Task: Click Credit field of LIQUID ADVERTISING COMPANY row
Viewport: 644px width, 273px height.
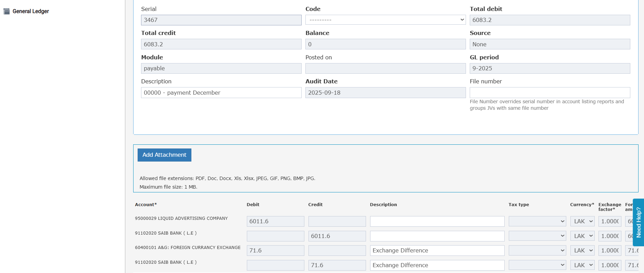Action: (x=337, y=221)
